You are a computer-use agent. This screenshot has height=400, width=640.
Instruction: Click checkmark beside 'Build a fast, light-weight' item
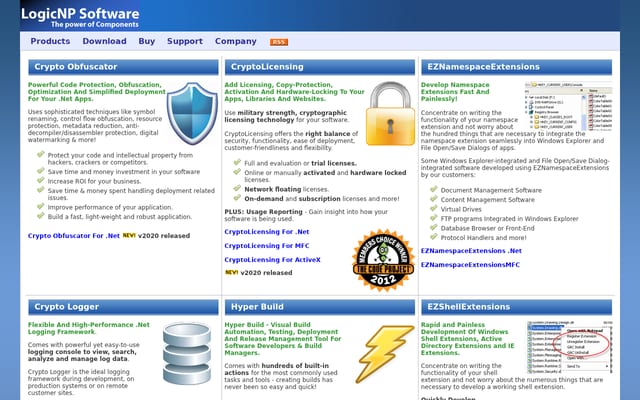(40, 216)
